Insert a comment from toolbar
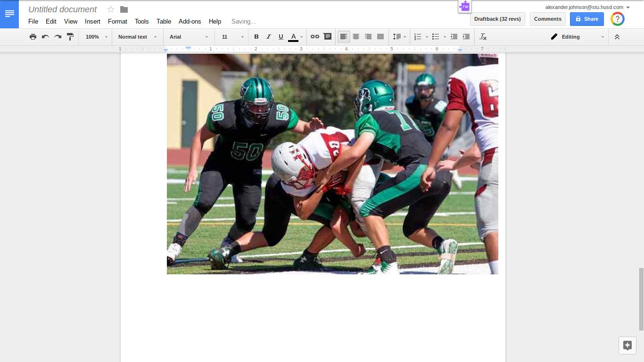The image size is (644, 362). coord(327,37)
